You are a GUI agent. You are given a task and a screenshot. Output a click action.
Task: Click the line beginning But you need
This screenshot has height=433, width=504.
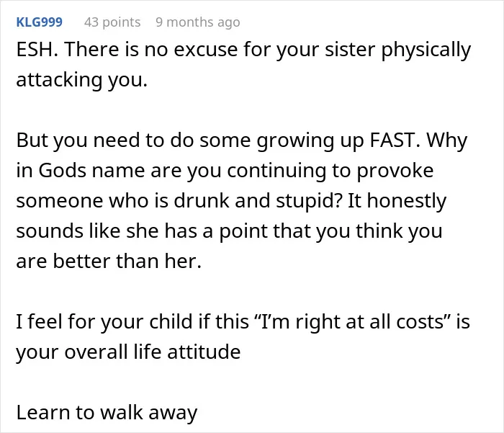click(x=242, y=140)
